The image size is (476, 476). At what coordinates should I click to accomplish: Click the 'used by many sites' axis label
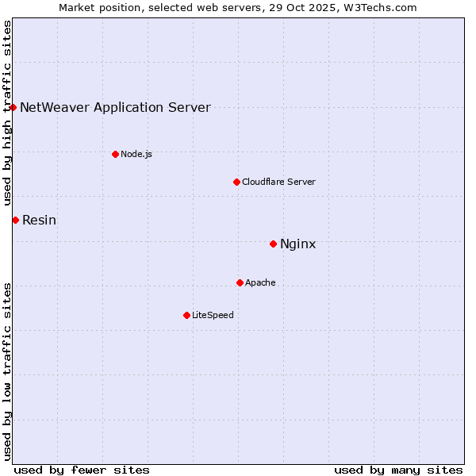pyautogui.click(x=398, y=470)
